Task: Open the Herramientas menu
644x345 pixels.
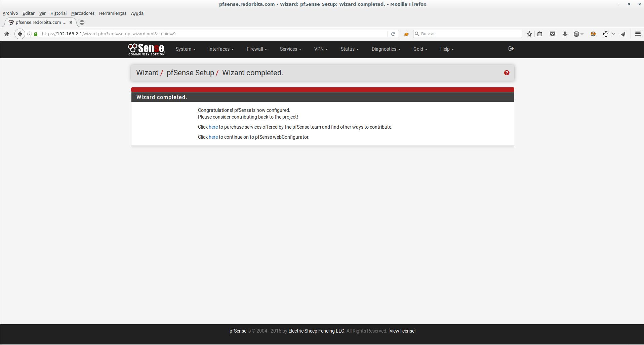Action: click(x=113, y=13)
